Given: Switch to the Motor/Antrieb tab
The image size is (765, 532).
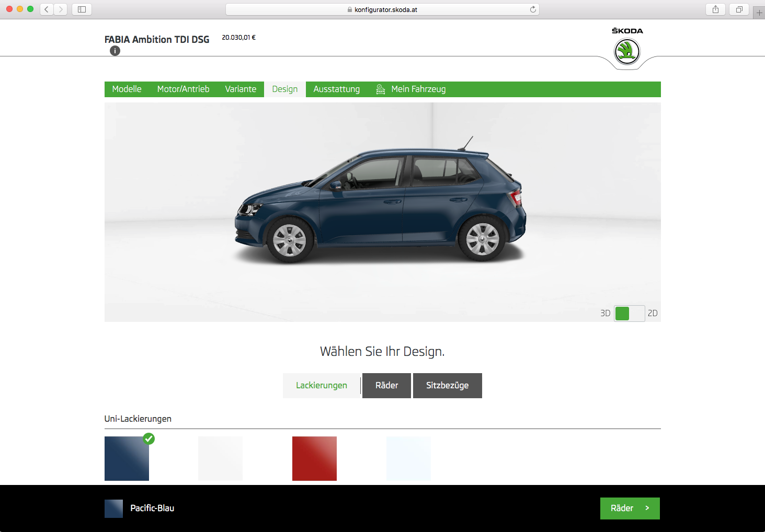Looking at the screenshot, I should tap(183, 89).
